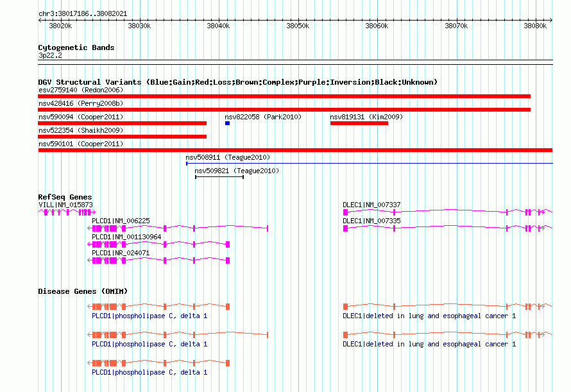Click the 38060k ruler position
571x392 pixels.
377,26
